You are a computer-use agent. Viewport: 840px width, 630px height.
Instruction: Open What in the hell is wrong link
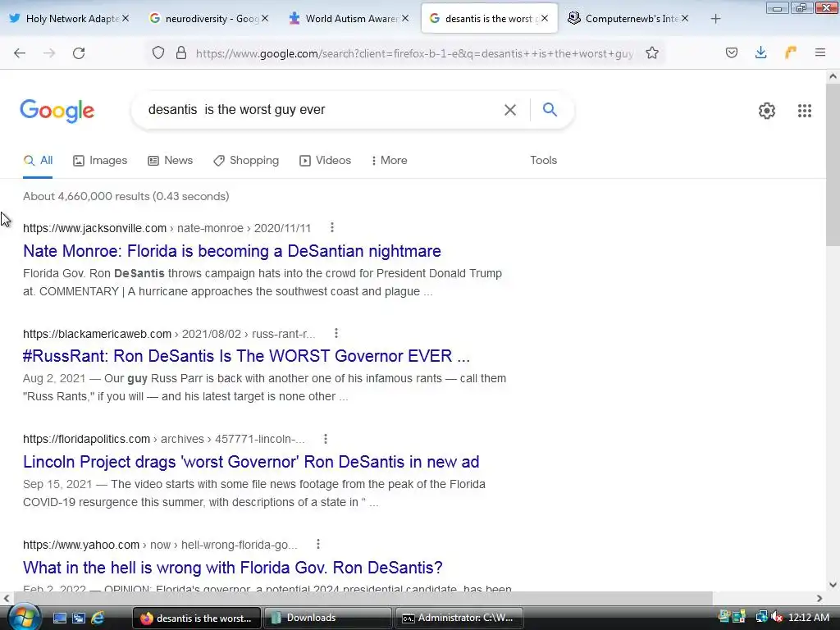[x=233, y=568]
